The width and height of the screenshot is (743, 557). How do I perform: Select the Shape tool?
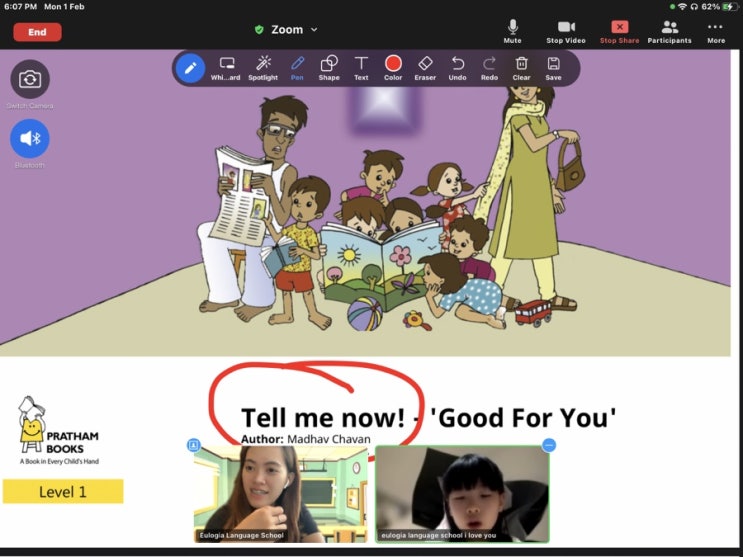pyautogui.click(x=329, y=69)
